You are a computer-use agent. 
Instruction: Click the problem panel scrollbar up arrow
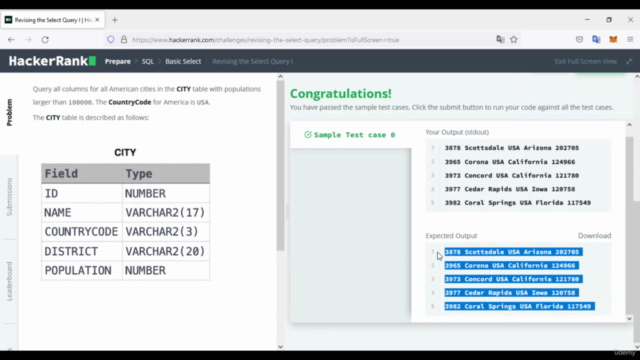coord(280,76)
